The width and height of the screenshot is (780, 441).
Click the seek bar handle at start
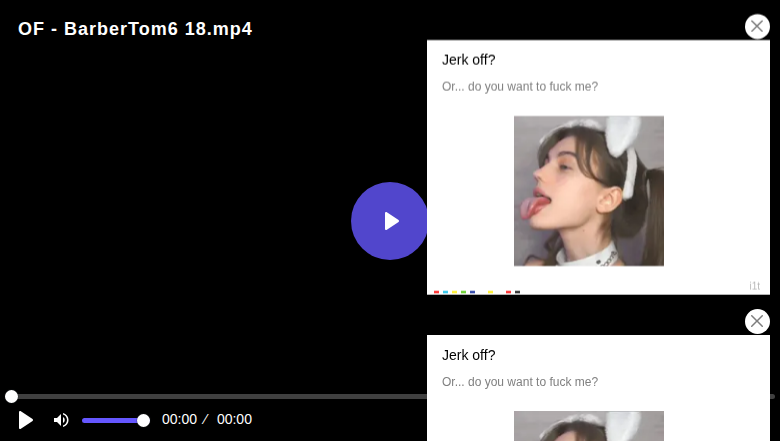pos(11,397)
